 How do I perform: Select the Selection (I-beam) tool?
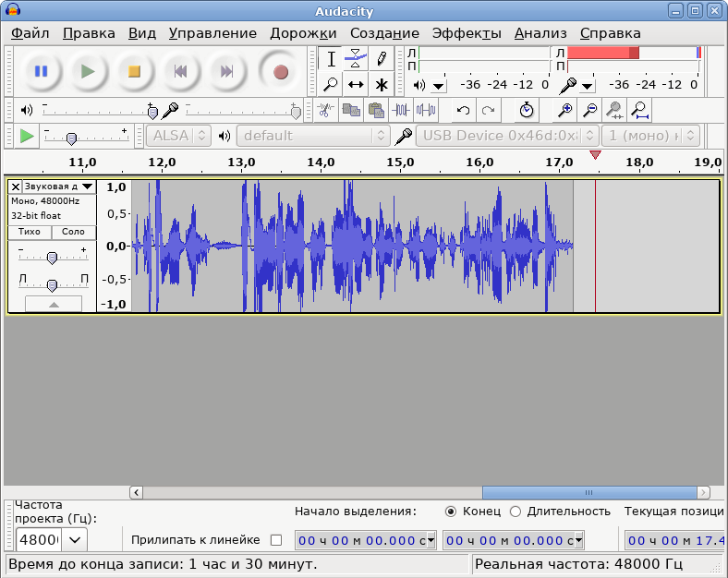pos(331,59)
